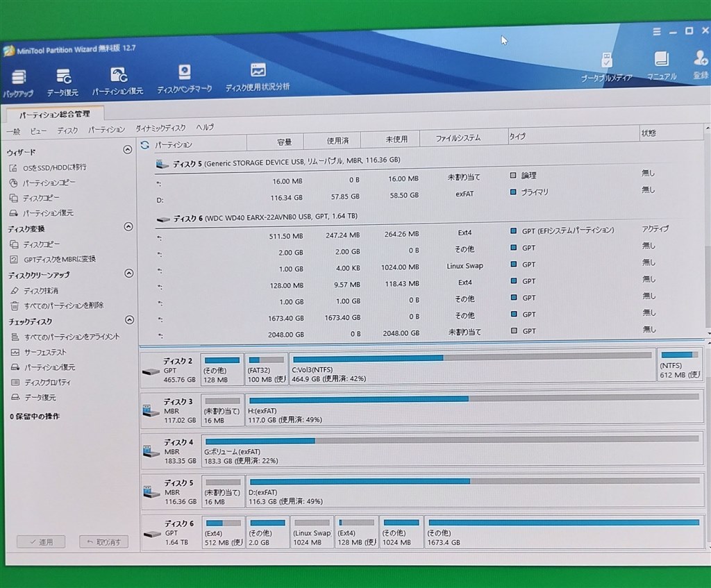Click the 適用 apply button
The width and height of the screenshot is (711, 588).
41,541
